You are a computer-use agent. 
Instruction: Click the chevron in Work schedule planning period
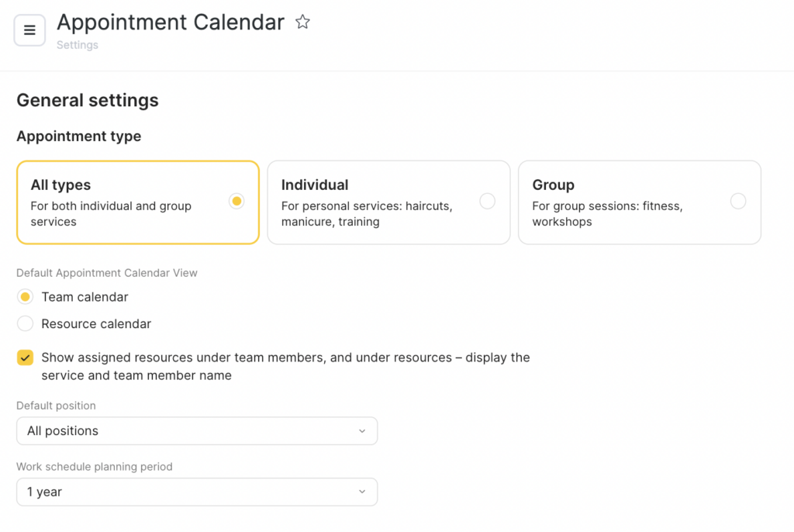coord(362,492)
